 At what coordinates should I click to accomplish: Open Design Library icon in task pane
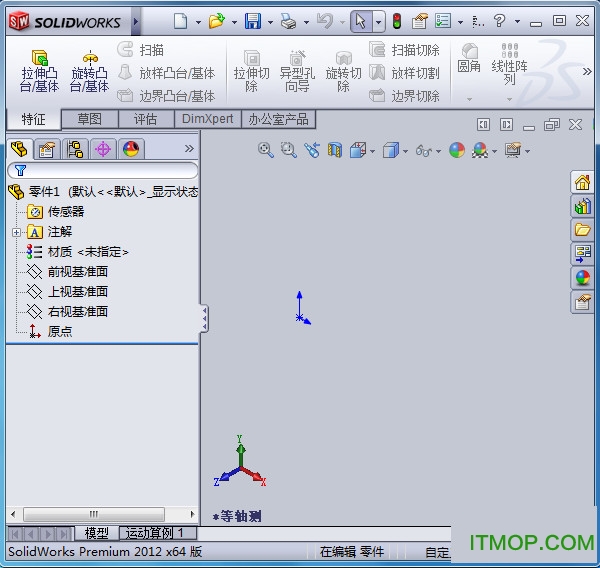coord(582,206)
